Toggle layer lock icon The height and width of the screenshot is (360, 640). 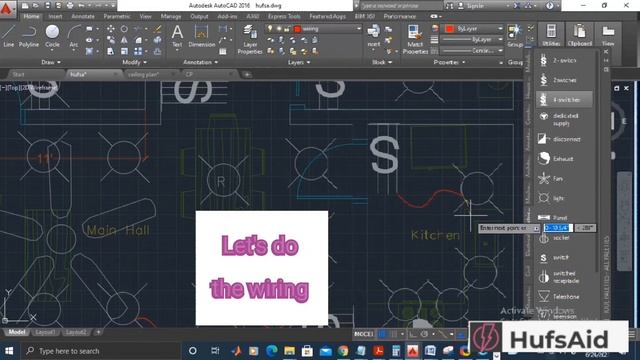tap(287, 29)
